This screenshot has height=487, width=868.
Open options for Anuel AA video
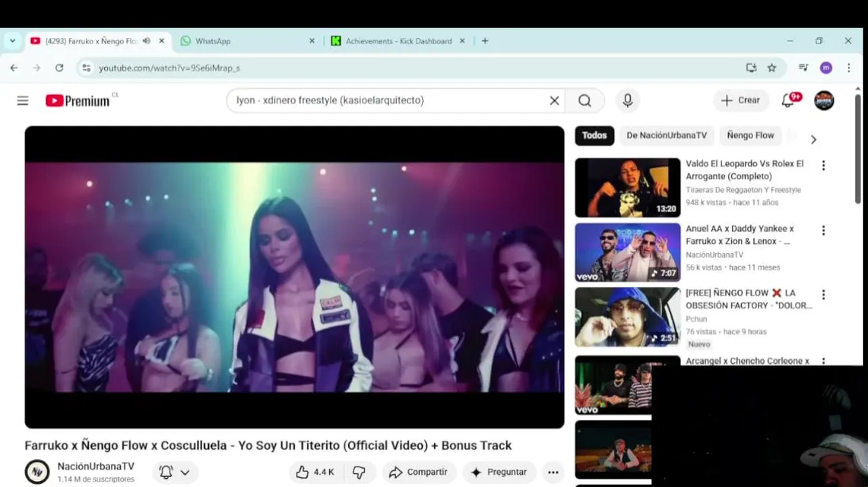[x=823, y=230]
